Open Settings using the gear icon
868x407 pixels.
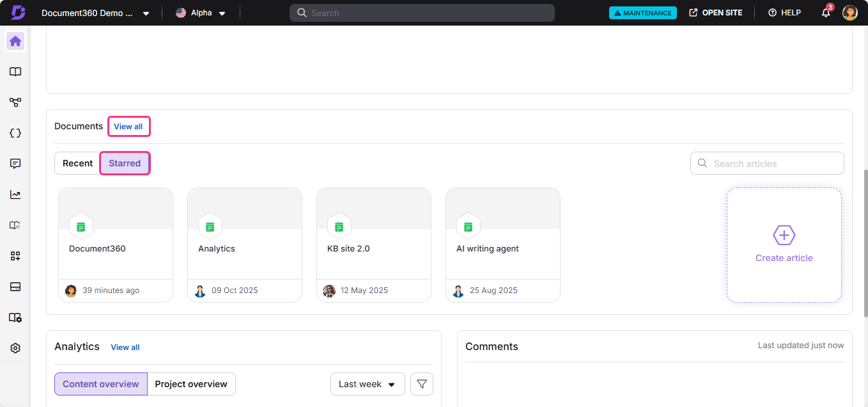pyautogui.click(x=15, y=347)
